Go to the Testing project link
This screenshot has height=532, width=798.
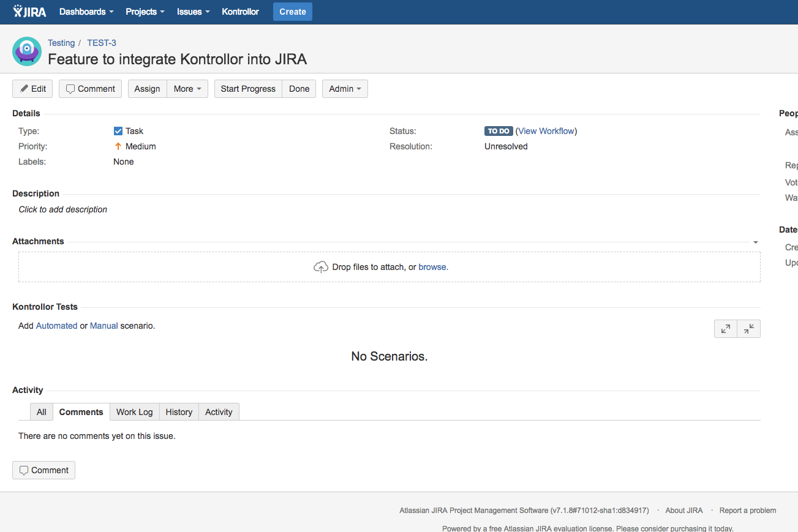coord(61,43)
